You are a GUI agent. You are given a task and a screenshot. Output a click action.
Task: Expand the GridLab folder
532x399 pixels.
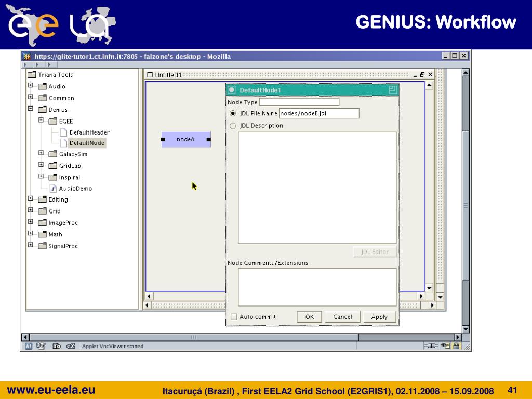41,165
